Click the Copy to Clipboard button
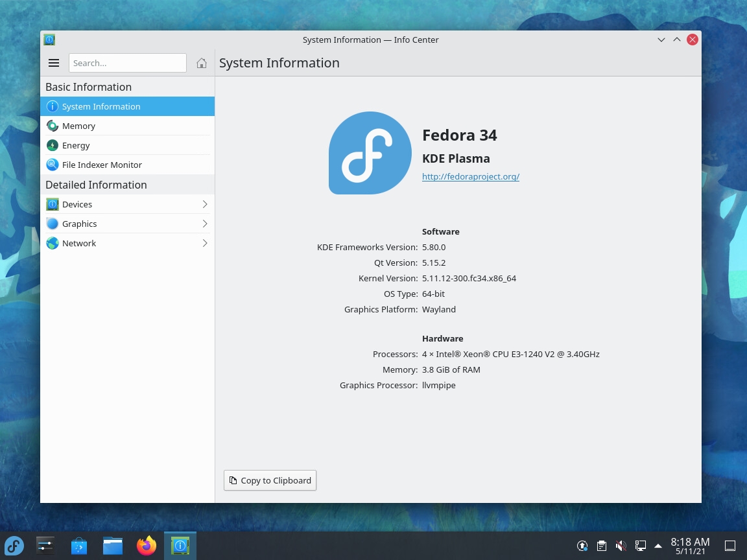 pyautogui.click(x=270, y=480)
